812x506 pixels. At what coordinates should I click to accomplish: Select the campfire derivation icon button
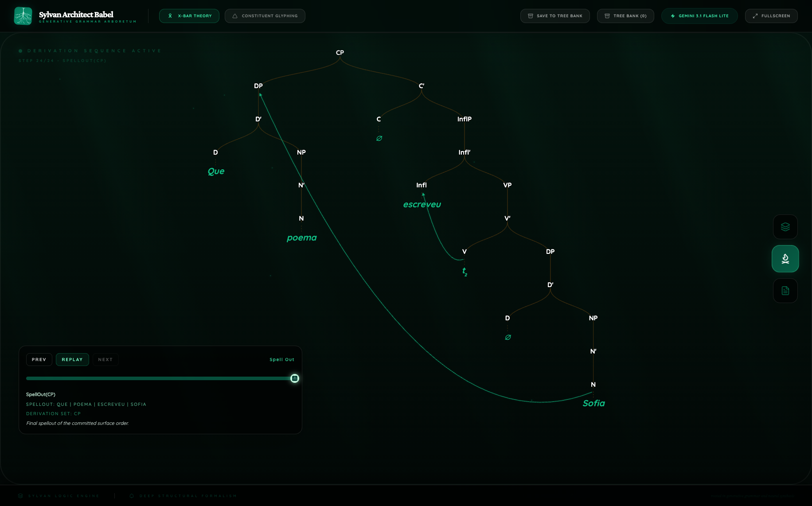[x=785, y=259]
